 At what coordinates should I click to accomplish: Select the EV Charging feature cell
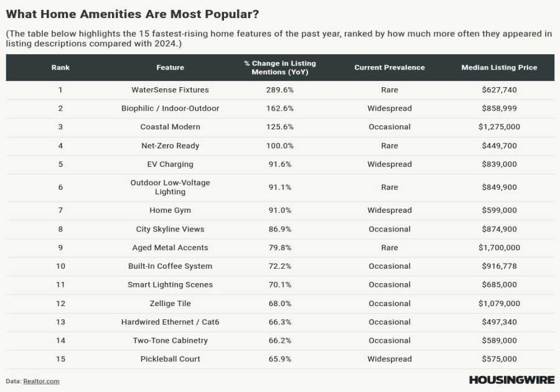coord(170,164)
